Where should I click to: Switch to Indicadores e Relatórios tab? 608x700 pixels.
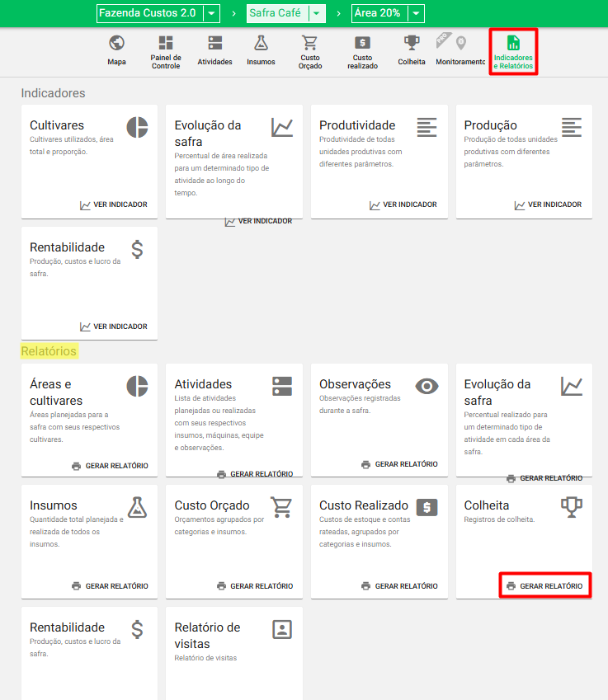(x=513, y=52)
